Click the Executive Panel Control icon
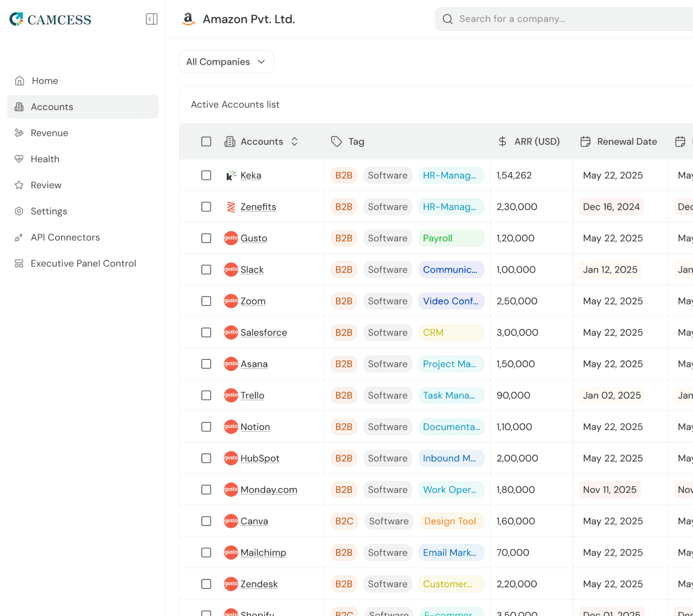Screen dimensions: 693x616 pyautogui.click(x=19, y=263)
